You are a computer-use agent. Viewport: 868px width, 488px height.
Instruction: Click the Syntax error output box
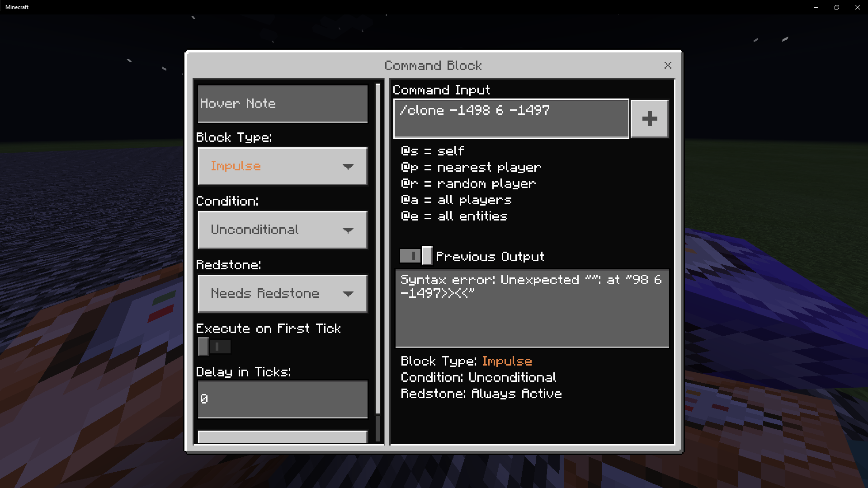coord(532,309)
